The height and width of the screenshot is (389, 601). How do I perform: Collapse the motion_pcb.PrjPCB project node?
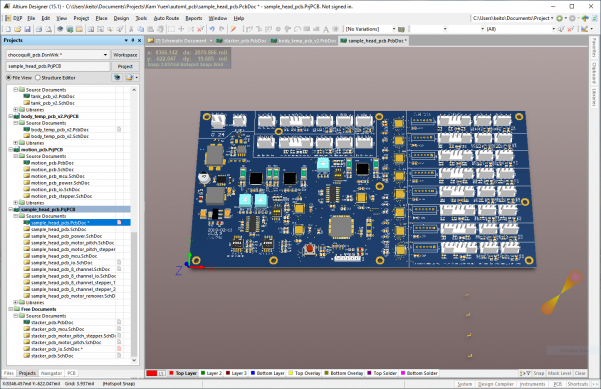(x=10, y=149)
